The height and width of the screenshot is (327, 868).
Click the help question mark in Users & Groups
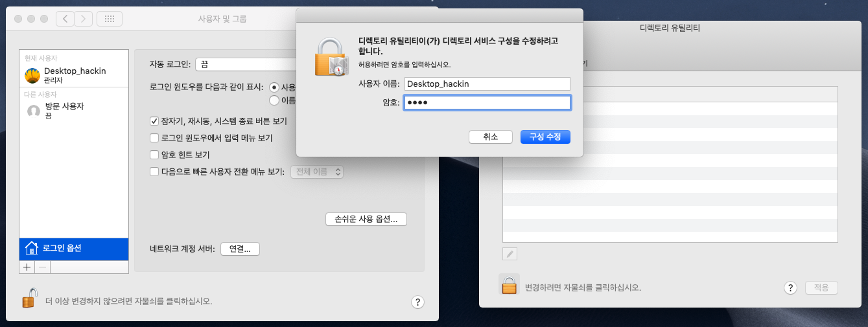tap(417, 302)
